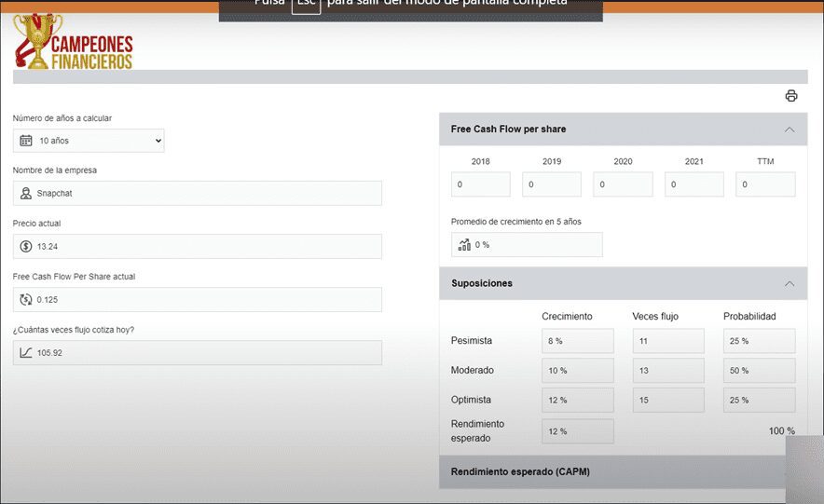
Task: Click the Moderado Veces flujo field showing 13
Action: point(667,371)
